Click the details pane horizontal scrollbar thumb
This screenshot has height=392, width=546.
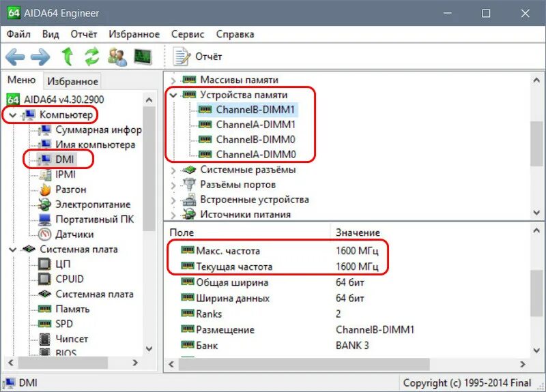tap(304, 365)
